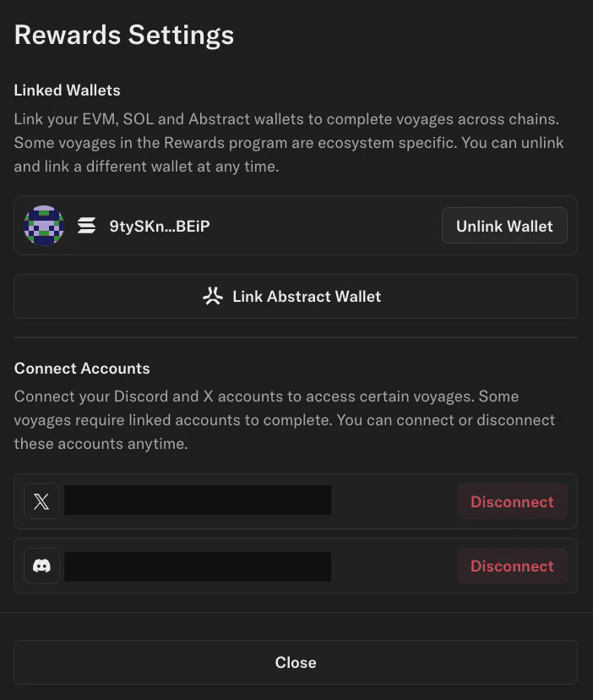Click the Rewards Settings title
Image resolution: width=593 pixels, height=700 pixels.
point(124,36)
